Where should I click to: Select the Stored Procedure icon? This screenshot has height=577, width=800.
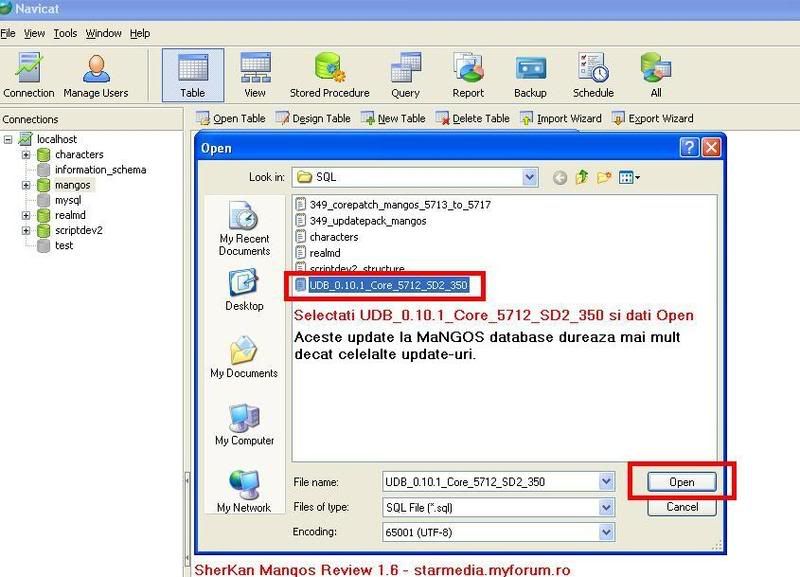tap(329, 74)
